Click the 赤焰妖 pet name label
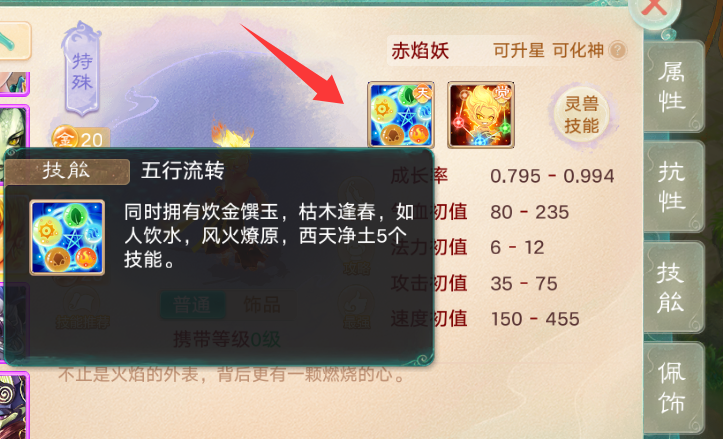 pos(420,51)
